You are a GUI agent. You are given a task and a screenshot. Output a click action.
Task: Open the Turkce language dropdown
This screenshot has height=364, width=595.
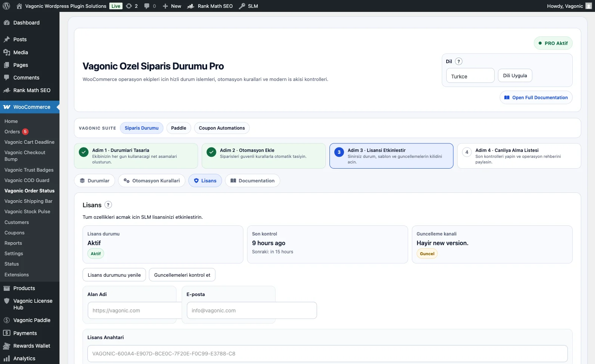click(470, 75)
